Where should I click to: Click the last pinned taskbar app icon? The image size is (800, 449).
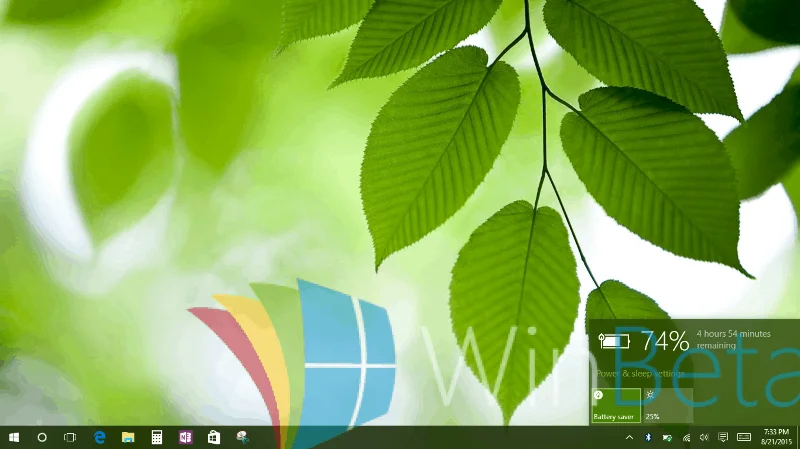(x=242, y=437)
